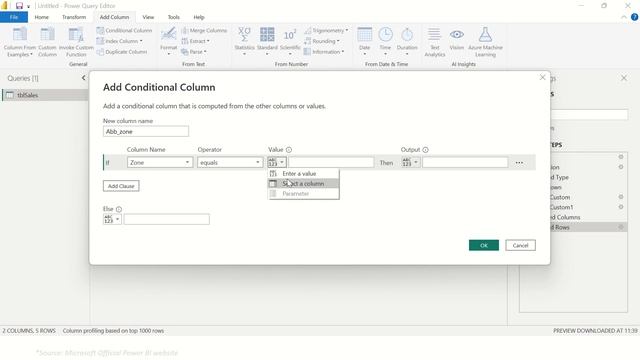Confirm the dialog with OK

[x=484, y=245]
